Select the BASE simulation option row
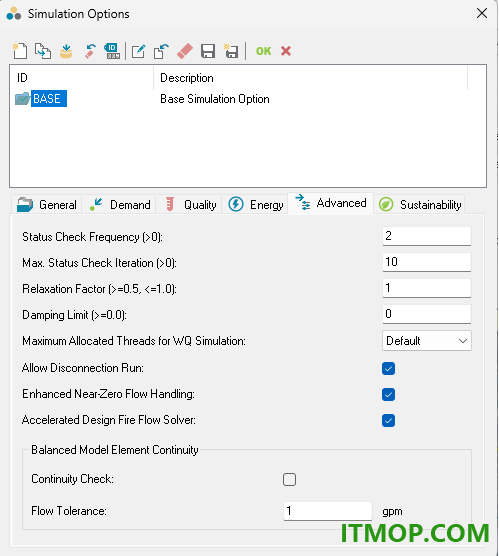This screenshot has height=556, width=499. (x=248, y=99)
